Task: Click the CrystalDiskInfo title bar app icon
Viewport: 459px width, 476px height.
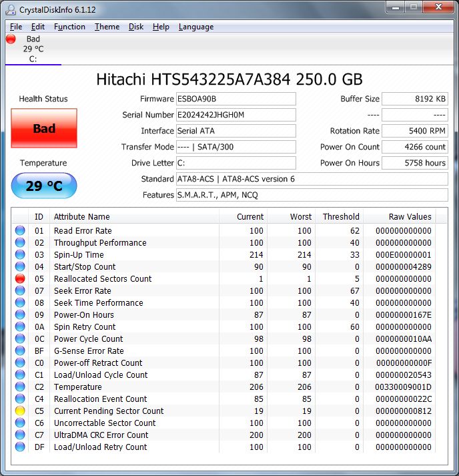Action: pyautogui.click(x=11, y=10)
